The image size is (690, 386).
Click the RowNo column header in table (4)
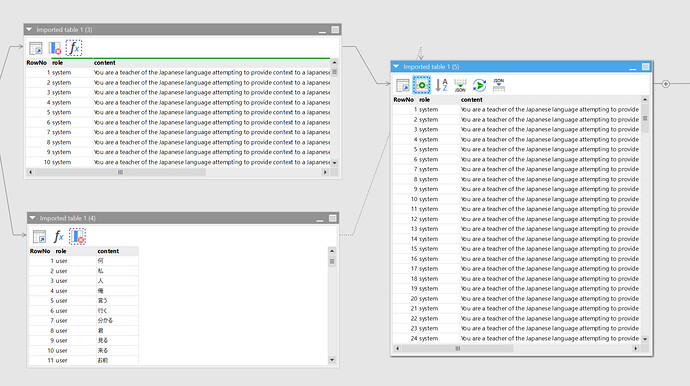click(41, 251)
